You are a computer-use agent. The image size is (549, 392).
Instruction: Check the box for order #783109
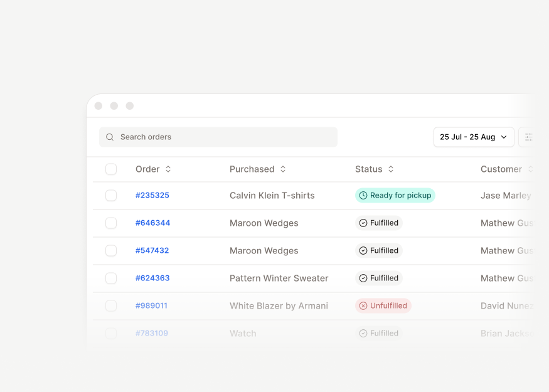[x=111, y=333]
